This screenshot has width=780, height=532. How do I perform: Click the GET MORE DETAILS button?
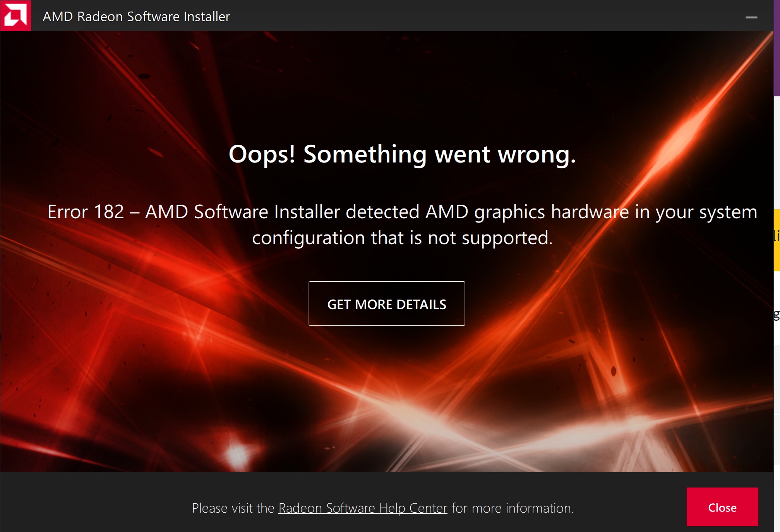tap(387, 304)
